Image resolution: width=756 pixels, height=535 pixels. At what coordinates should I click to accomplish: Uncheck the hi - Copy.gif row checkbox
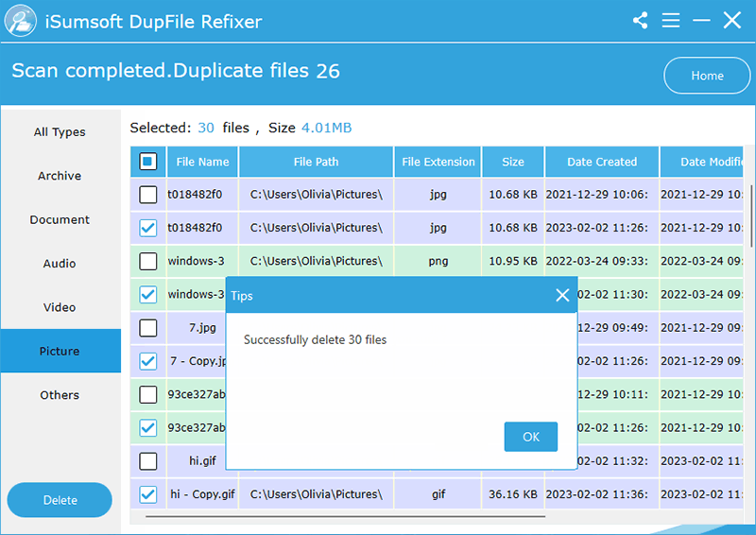148,494
